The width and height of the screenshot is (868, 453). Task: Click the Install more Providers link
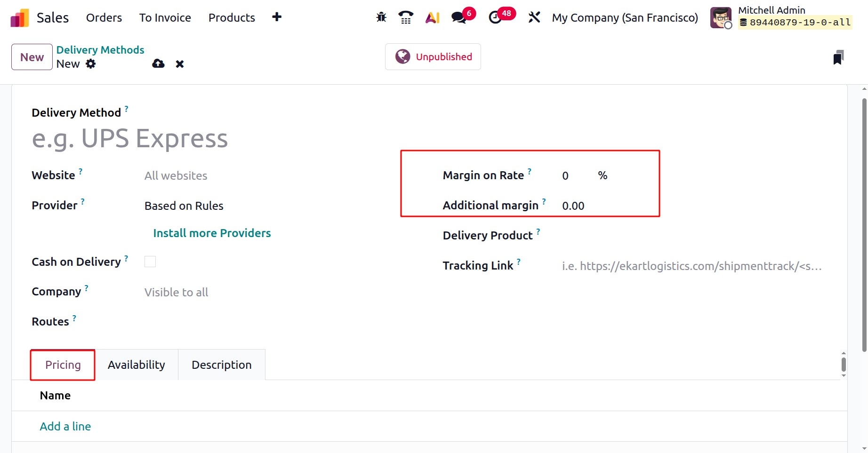212,233
